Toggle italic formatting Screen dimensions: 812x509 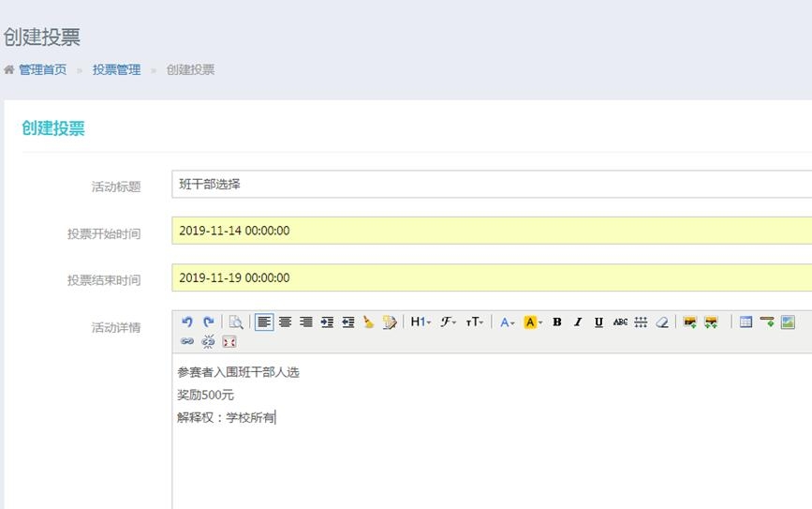tap(577, 322)
